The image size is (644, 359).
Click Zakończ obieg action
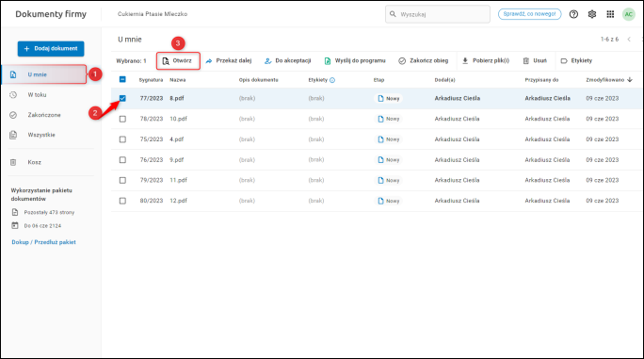coord(423,61)
